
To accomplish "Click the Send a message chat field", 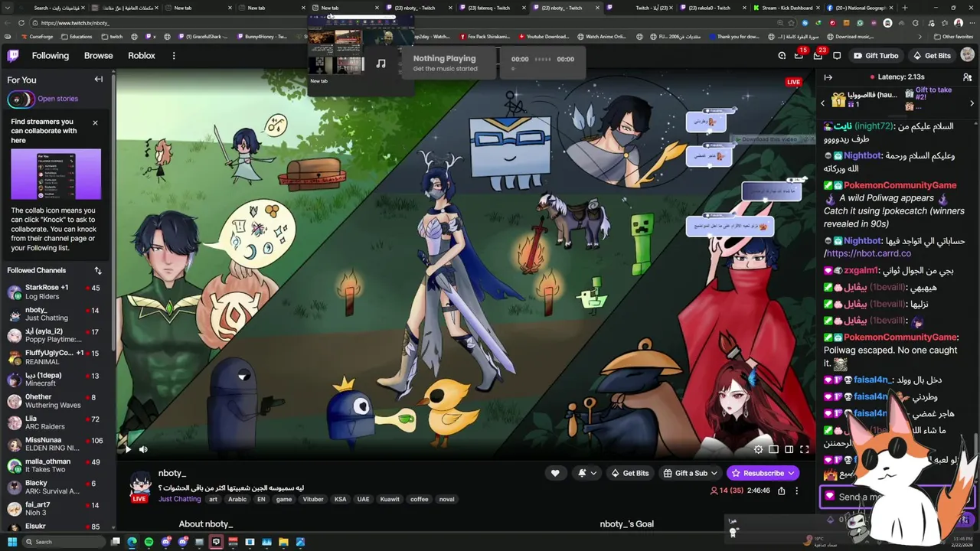I will [x=896, y=497].
